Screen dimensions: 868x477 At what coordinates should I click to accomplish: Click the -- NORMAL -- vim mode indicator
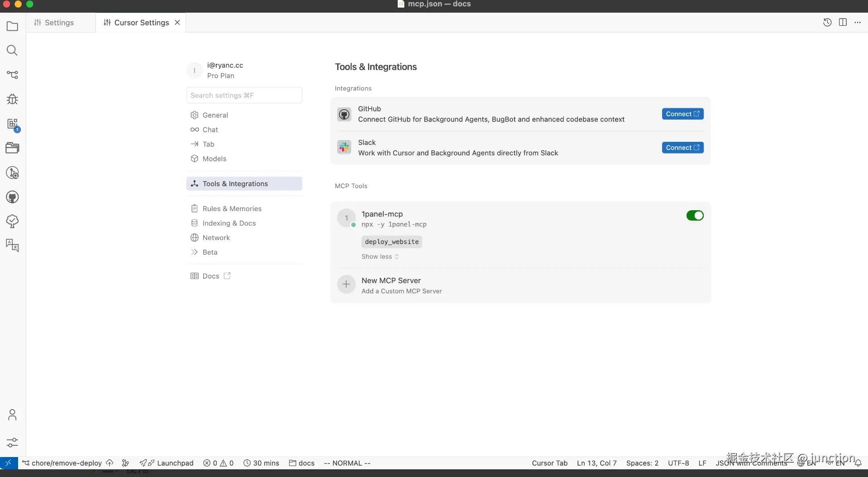(347, 463)
